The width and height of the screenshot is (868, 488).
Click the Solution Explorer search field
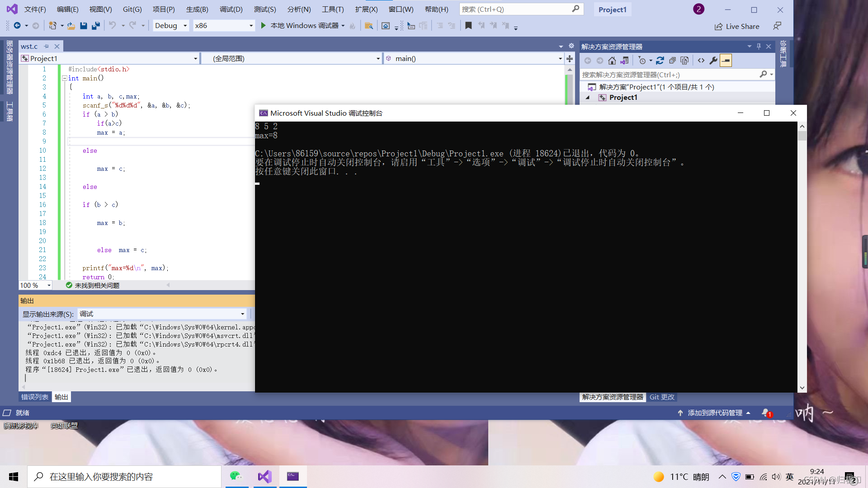pos(677,75)
